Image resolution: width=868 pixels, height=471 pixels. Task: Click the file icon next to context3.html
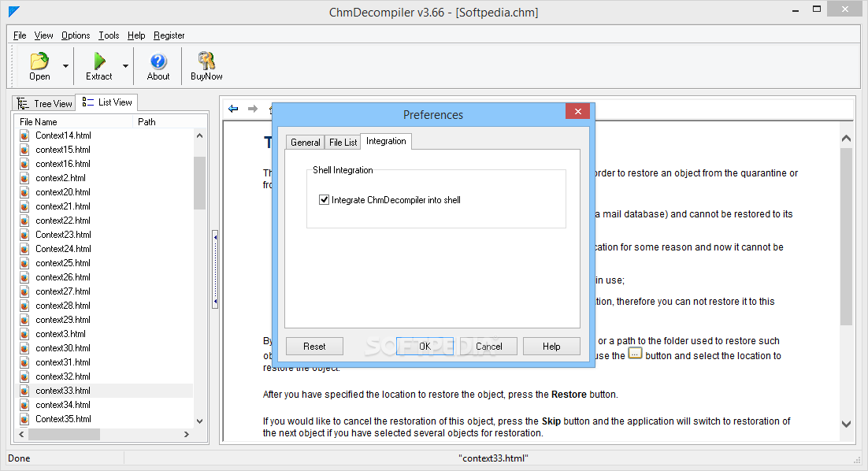pos(24,334)
